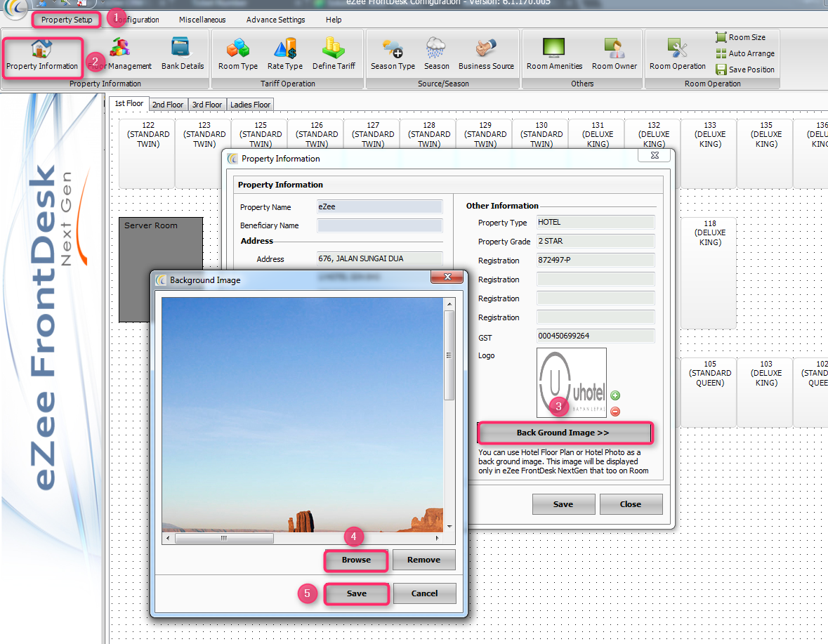828x644 pixels.
Task: Click Save in Background Image dialog
Action: click(357, 593)
